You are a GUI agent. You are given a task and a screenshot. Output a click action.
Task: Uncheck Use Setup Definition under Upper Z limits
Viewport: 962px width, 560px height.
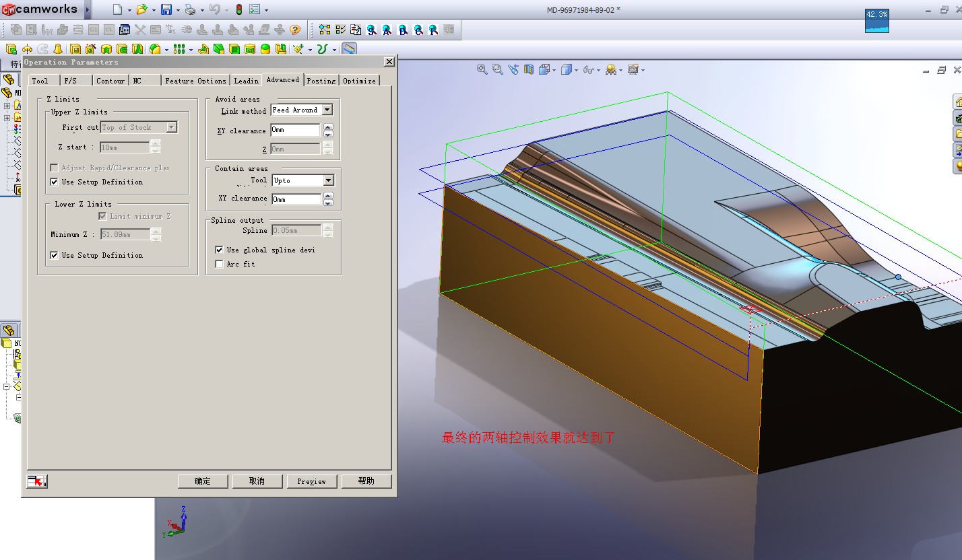tap(55, 182)
